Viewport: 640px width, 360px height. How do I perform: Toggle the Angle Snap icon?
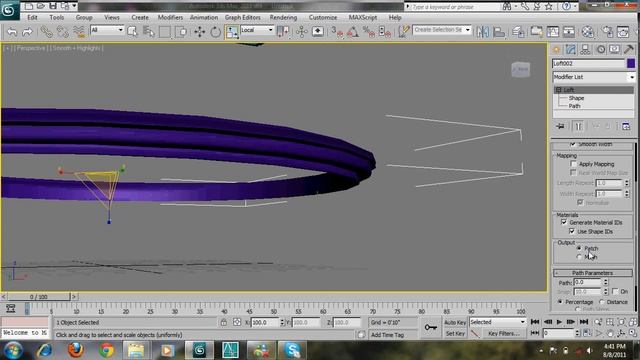pyautogui.click(x=353, y=31)
